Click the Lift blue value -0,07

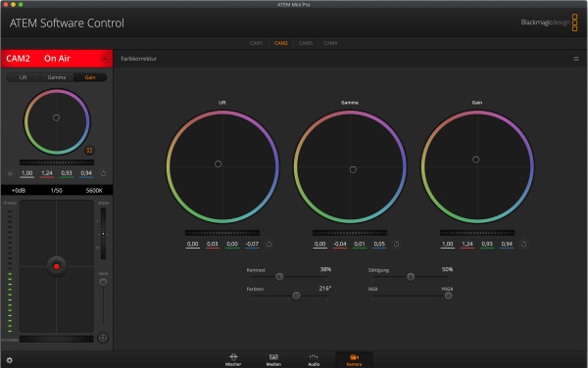252,244
